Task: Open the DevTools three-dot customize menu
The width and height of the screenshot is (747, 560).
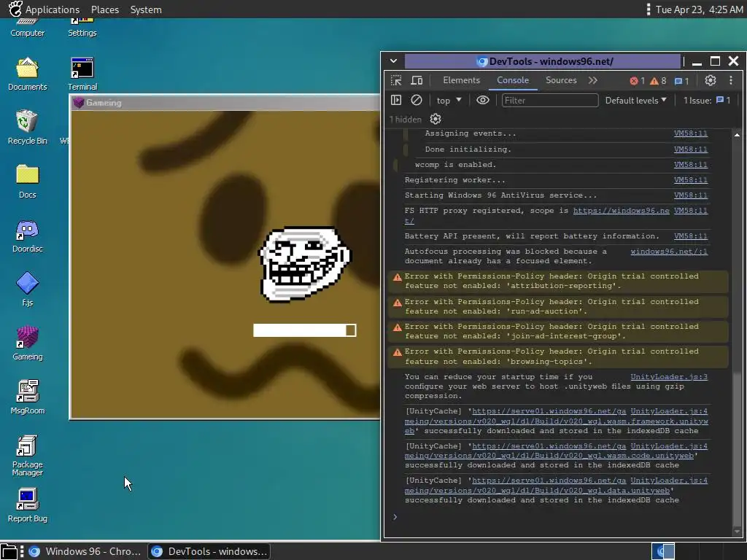Action: tap(731, 80)
